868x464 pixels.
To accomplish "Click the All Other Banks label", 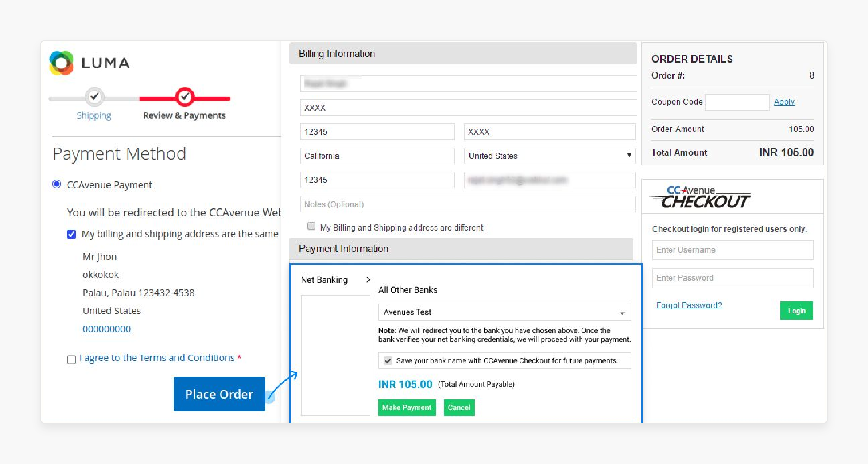I will (x=408, y=290).
